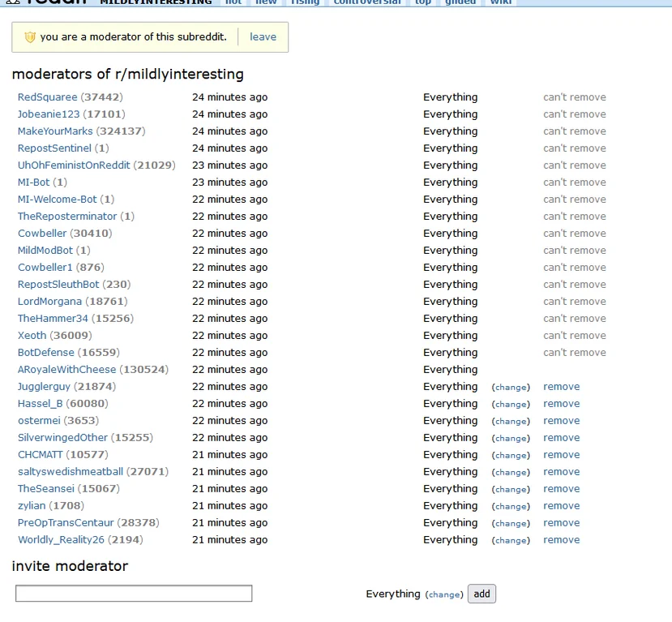
Task: Open Worldly_Reality26 profile
Action: (61, 540)
